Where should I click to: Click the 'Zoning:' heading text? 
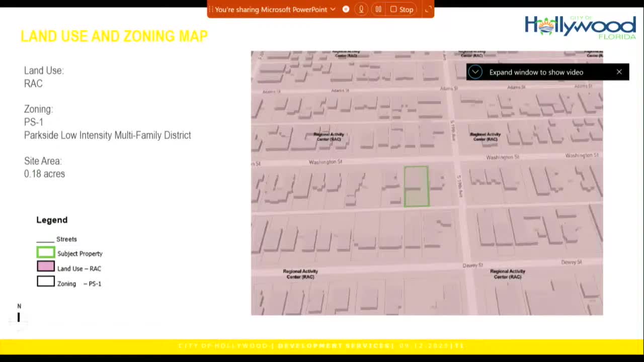tap(38, 109)
